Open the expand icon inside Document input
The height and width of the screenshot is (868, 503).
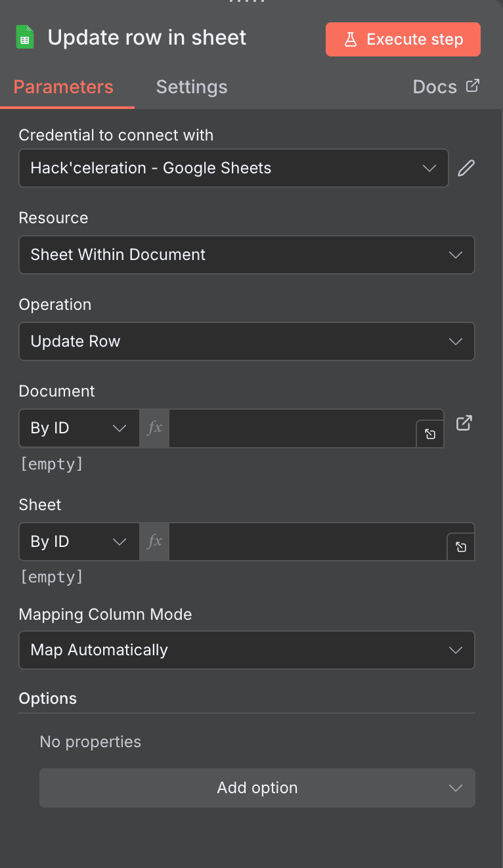pos(430,434)
